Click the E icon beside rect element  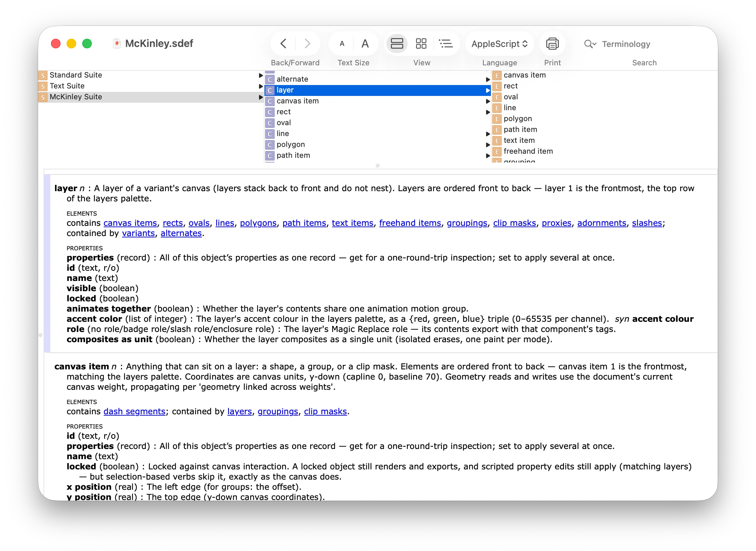[x=497, y=86]
